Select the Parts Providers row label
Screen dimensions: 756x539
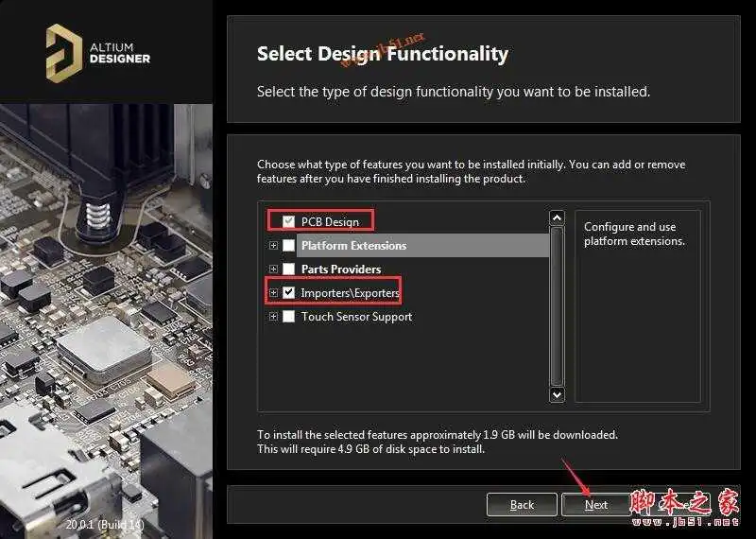point(341,269)
